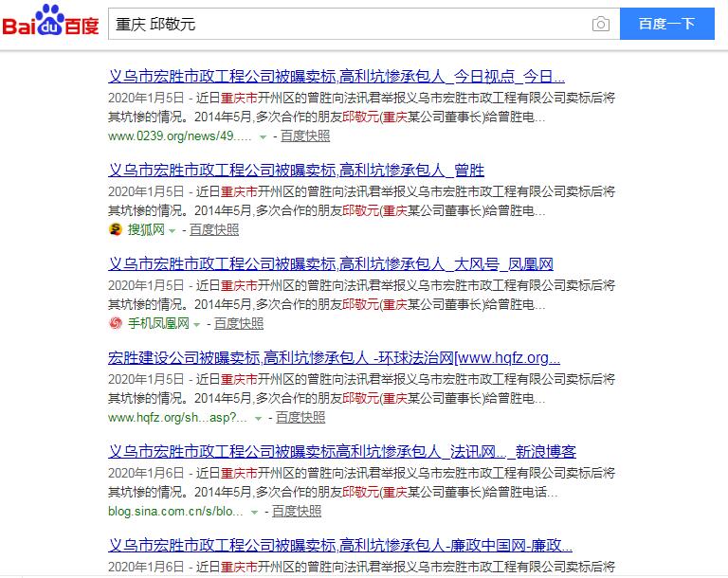Open the 廉政中国网 result title
Image resolution: width=728 pixels, height=578 pixels.
(x=340, y=546)
